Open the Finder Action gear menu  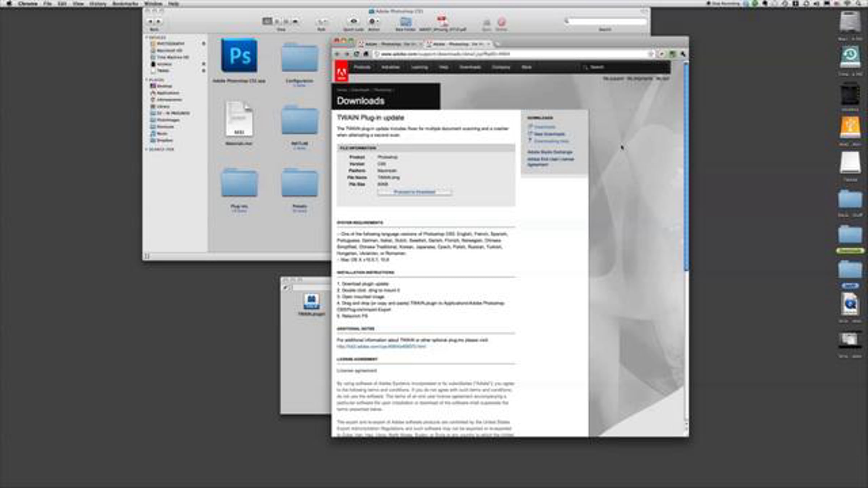click(x=373, y=21)
